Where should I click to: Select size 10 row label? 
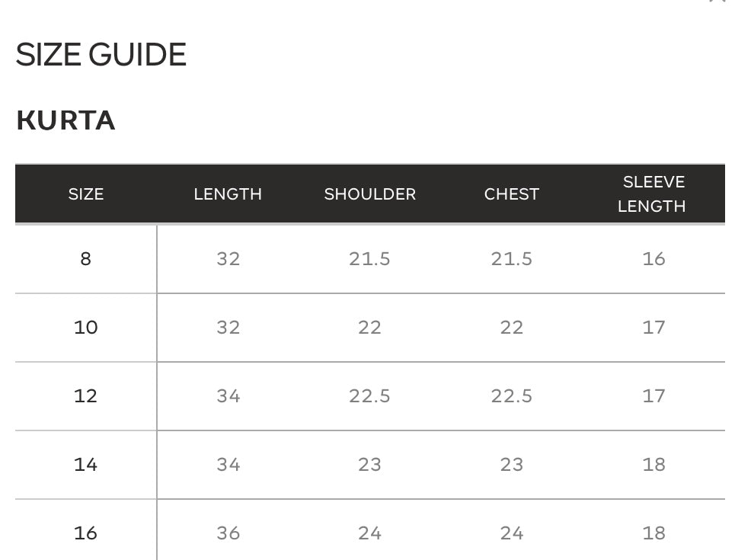click(86, 328)
